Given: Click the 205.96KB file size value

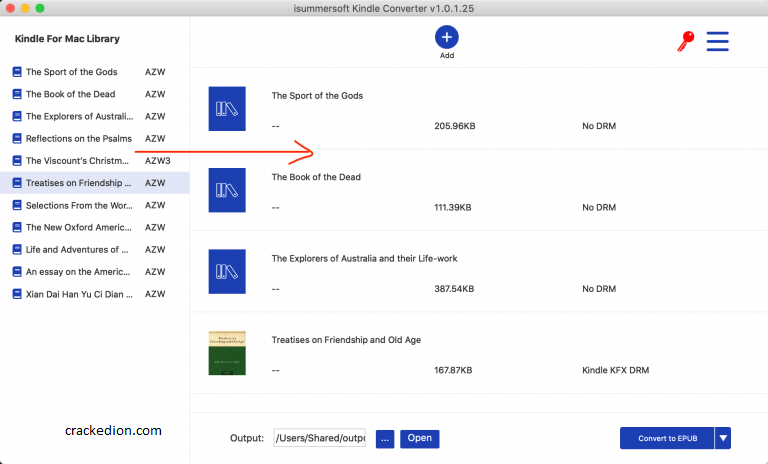Looking at the screenshot, I should coord(455,126).
